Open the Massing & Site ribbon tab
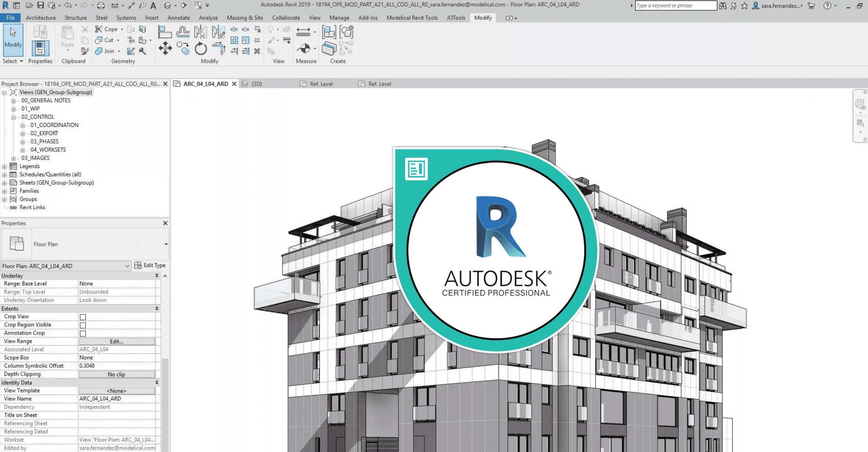 point(245,18)
